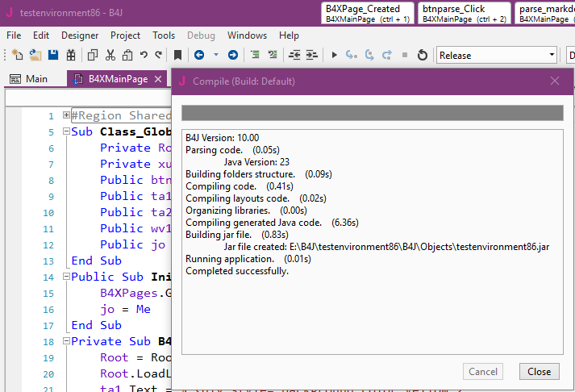575x392 pixels.
Task: Click the 'Jar file created' log line
Action: (386, 247)
